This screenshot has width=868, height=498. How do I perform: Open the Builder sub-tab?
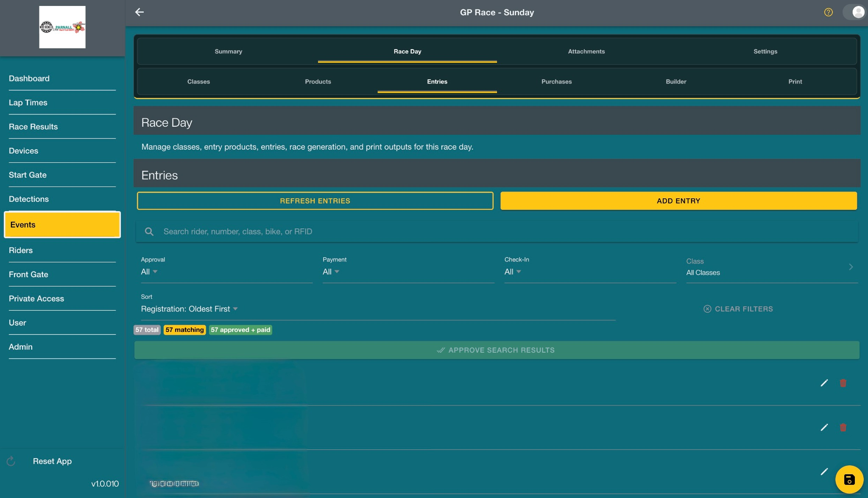point(676,81)
